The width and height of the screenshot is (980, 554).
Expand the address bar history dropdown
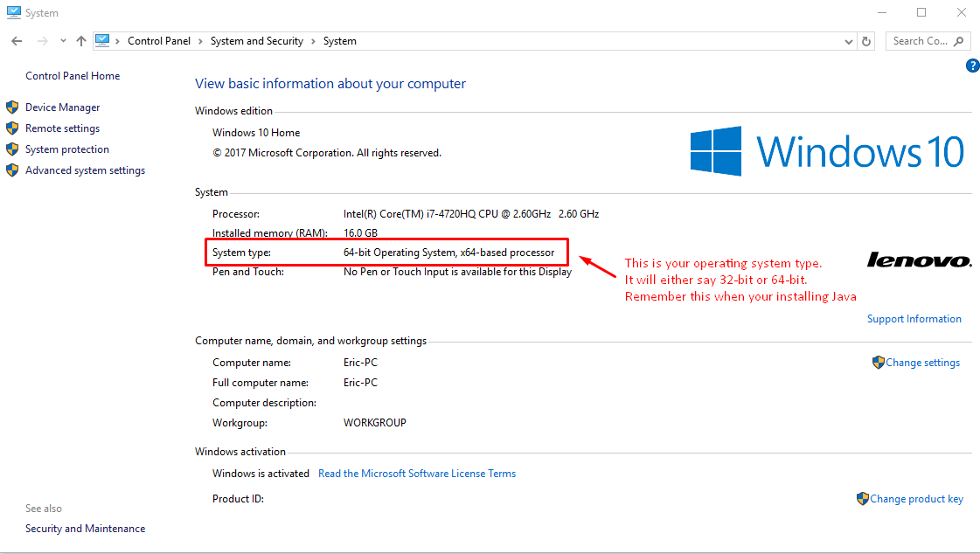point(849,41)
